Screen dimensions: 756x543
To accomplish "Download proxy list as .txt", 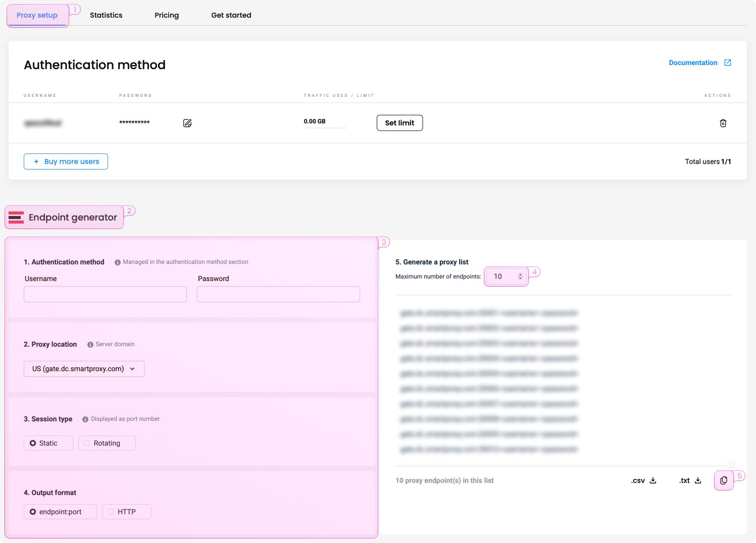I will (690, 480).
